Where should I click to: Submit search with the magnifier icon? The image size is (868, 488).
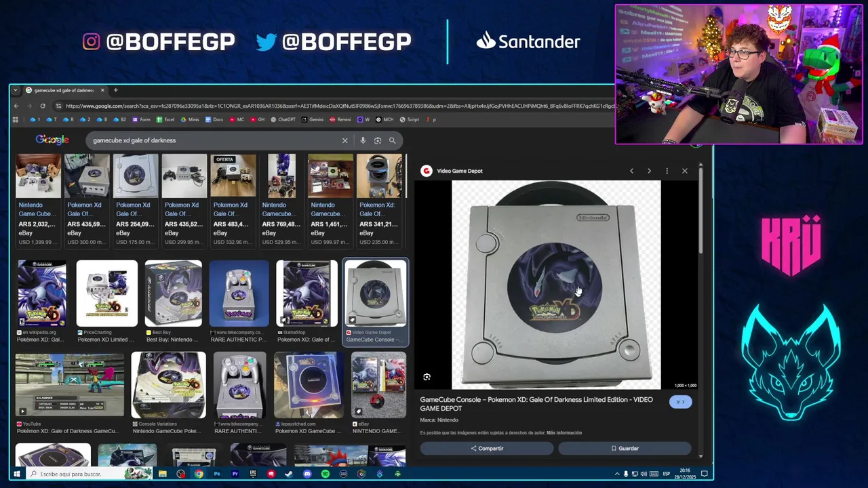(392, 140)
